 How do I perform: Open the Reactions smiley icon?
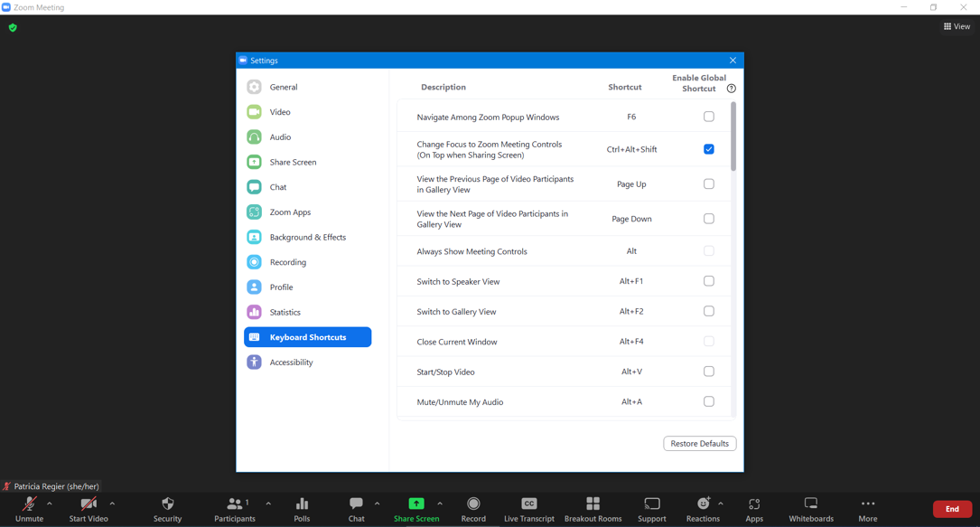point(704,503)
